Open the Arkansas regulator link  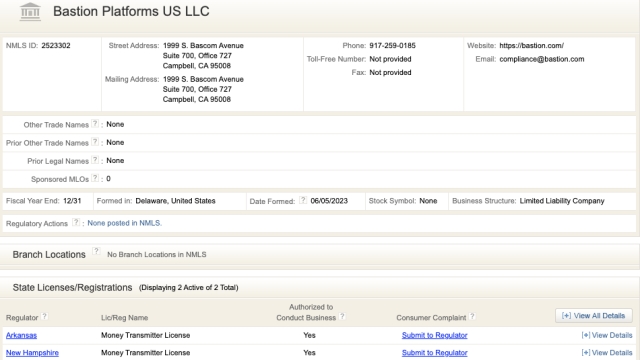[21, 336]
